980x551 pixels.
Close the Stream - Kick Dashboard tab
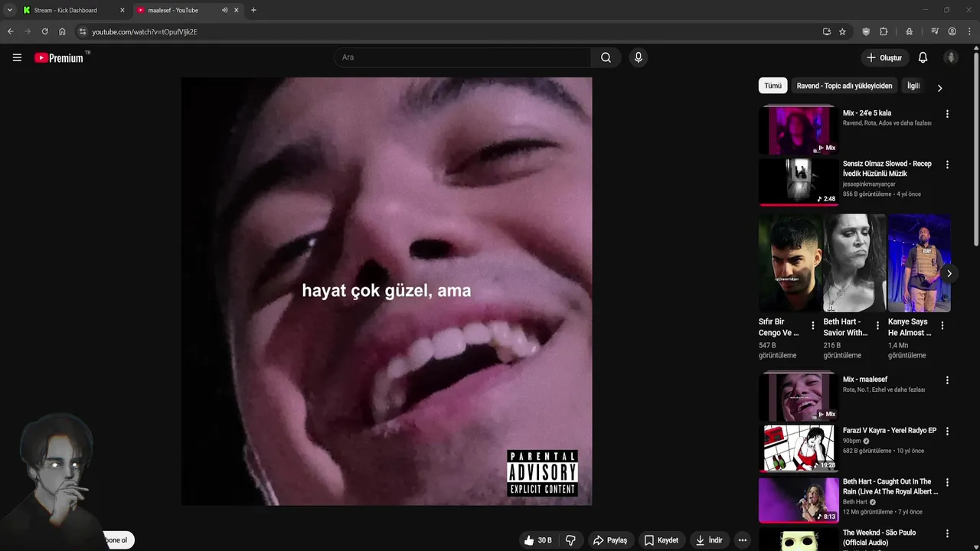(122, 10)
